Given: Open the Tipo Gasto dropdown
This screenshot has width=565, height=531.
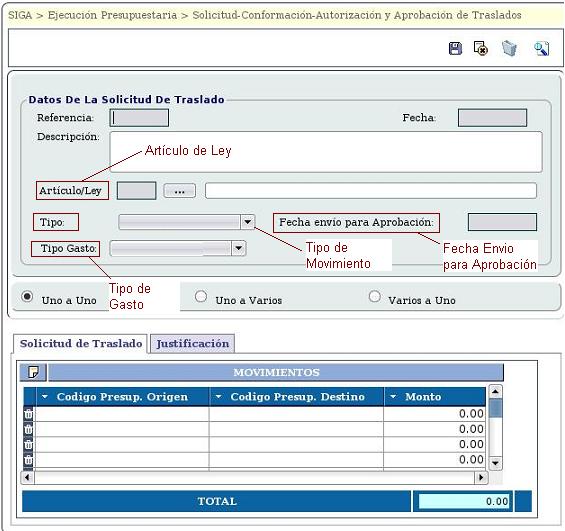Looking at the screenshot, I should point(238,248).
